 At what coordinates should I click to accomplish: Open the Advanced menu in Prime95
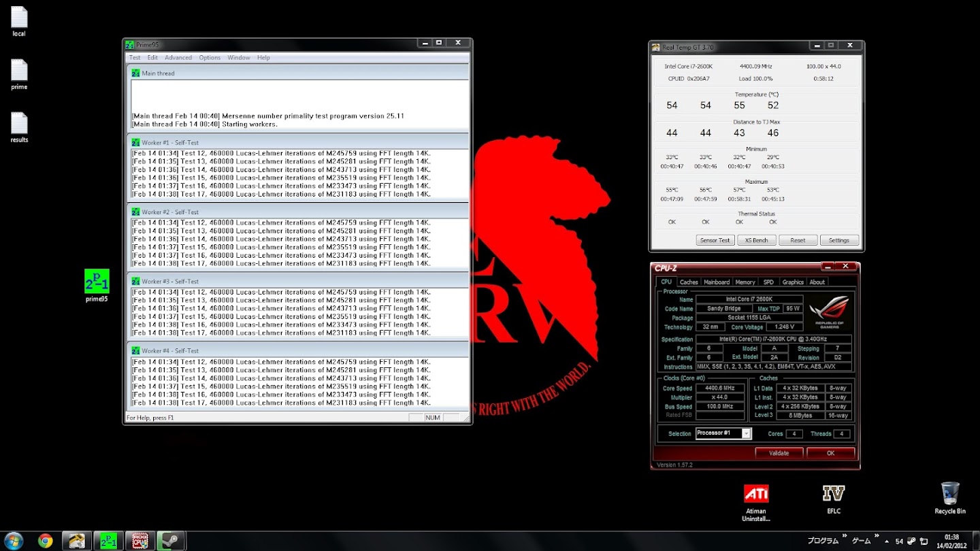click(178, 58)
